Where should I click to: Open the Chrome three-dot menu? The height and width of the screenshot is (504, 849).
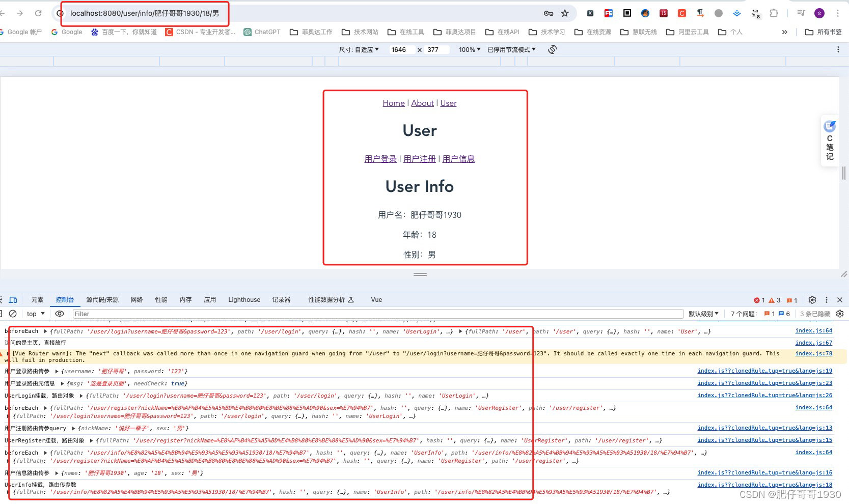[838, 13]
